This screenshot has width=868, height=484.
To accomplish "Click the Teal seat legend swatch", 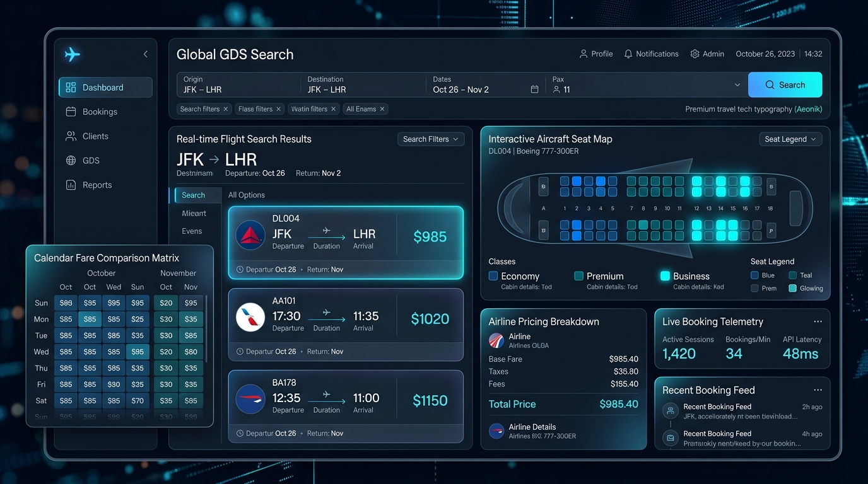I will point(792,275).
